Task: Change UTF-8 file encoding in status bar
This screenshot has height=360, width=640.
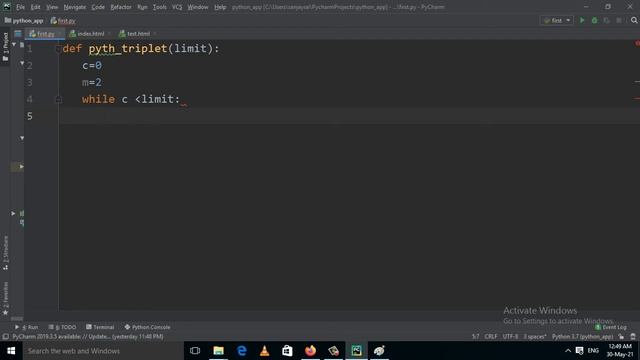Action: 510,337
